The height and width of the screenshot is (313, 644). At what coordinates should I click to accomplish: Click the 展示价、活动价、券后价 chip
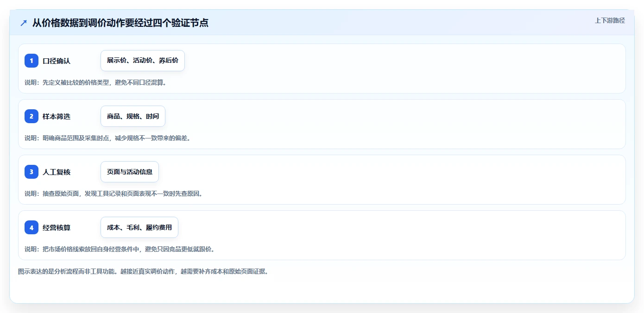(x=143, y=61)
